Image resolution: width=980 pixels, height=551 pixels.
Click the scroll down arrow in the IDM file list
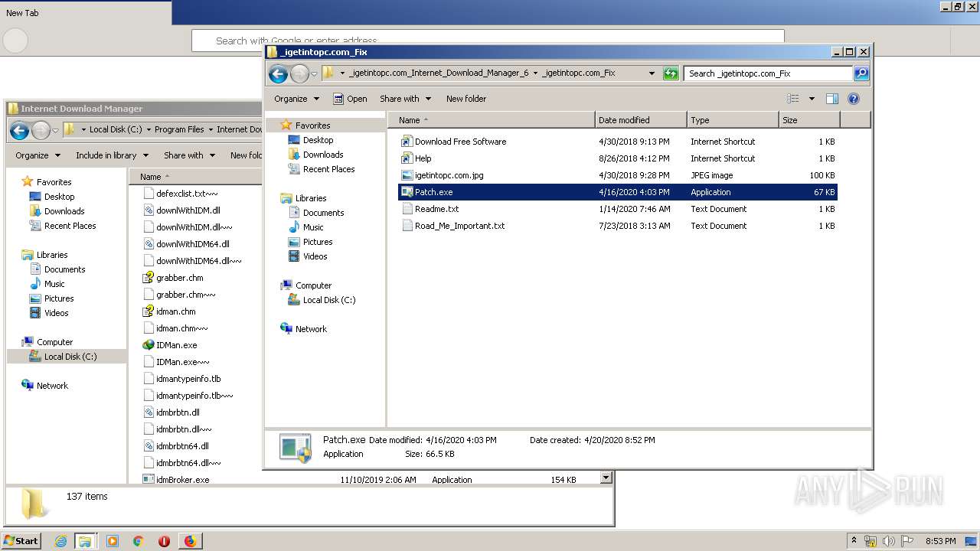(606, 478)
